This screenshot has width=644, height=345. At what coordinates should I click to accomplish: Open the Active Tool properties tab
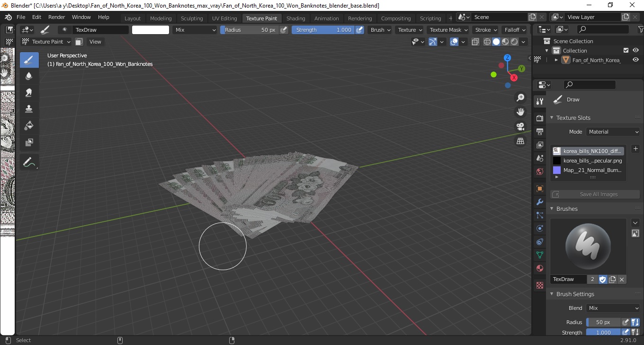539,101
